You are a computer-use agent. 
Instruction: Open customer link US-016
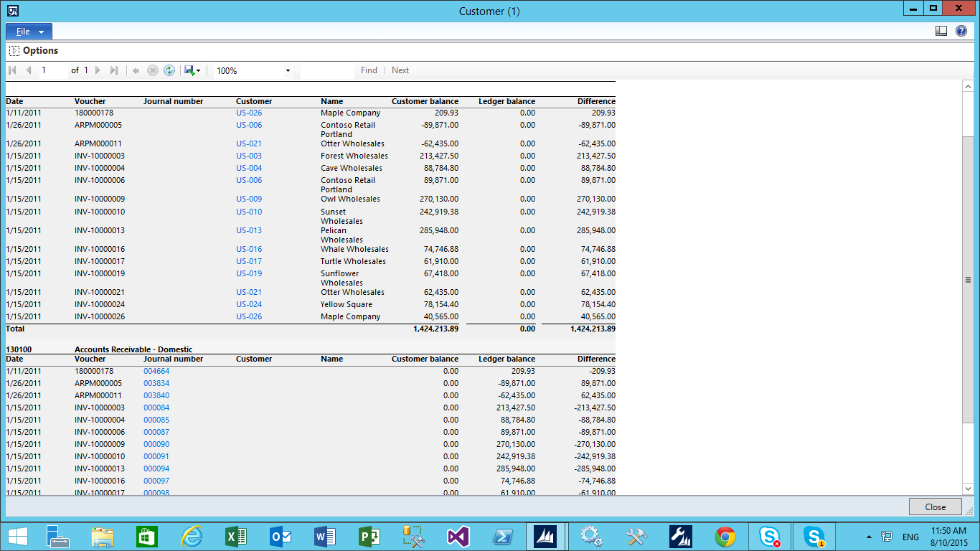pos(249,249)
